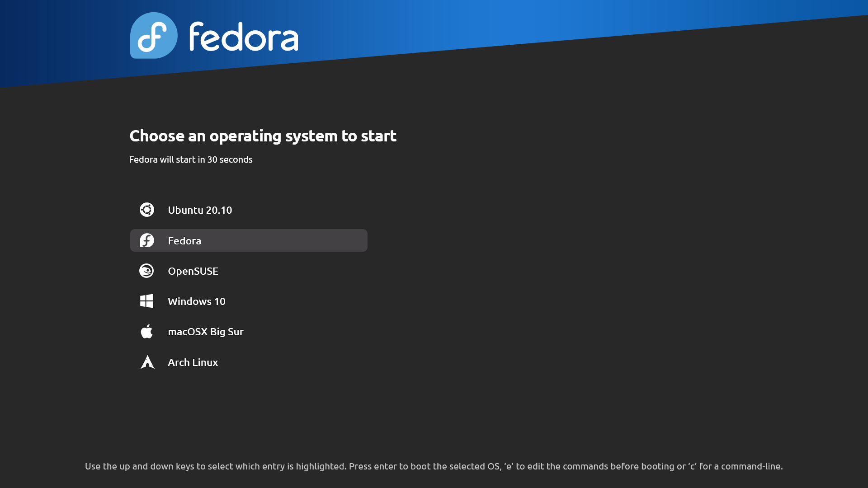
Task: Click the 'Choose an operating system to start' heading
Action: pos(263,136)
